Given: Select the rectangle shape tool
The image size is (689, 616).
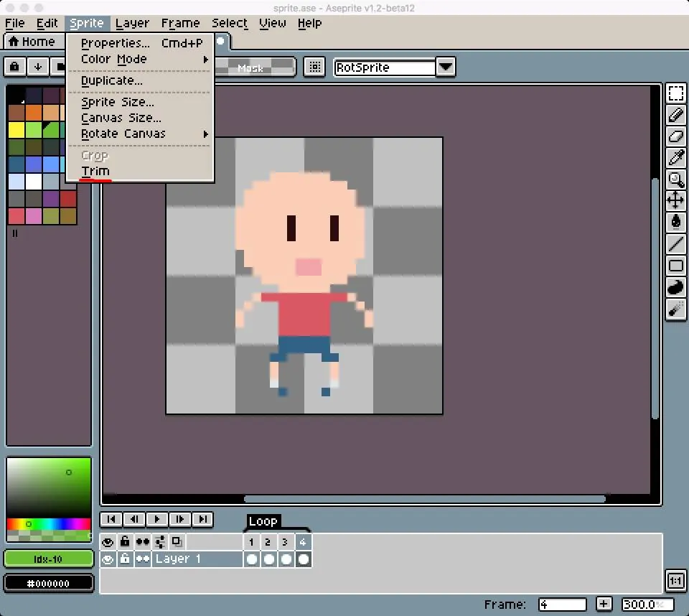Looking at the screenshot, I should [x=676, y=265].
